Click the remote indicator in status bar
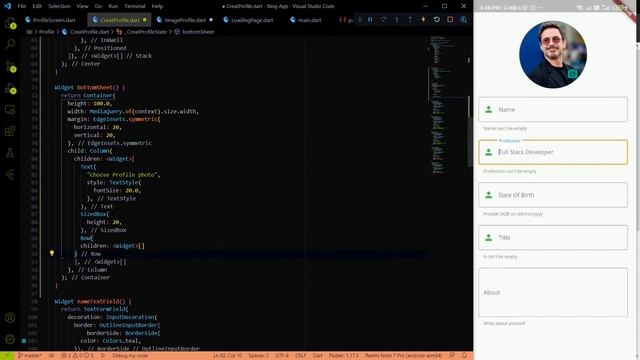640x360 pixels. (x=6, y=356)
